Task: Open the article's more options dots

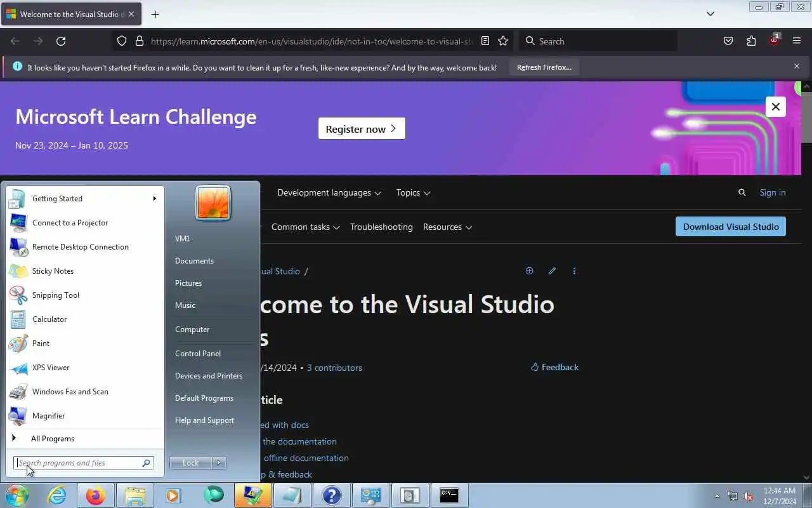Action: coord(574,271)
